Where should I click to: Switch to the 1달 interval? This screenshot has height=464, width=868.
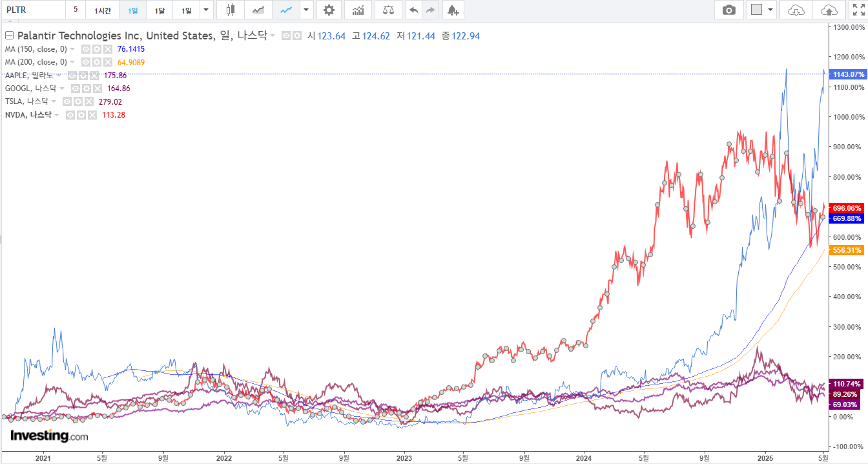pos(160,10)
